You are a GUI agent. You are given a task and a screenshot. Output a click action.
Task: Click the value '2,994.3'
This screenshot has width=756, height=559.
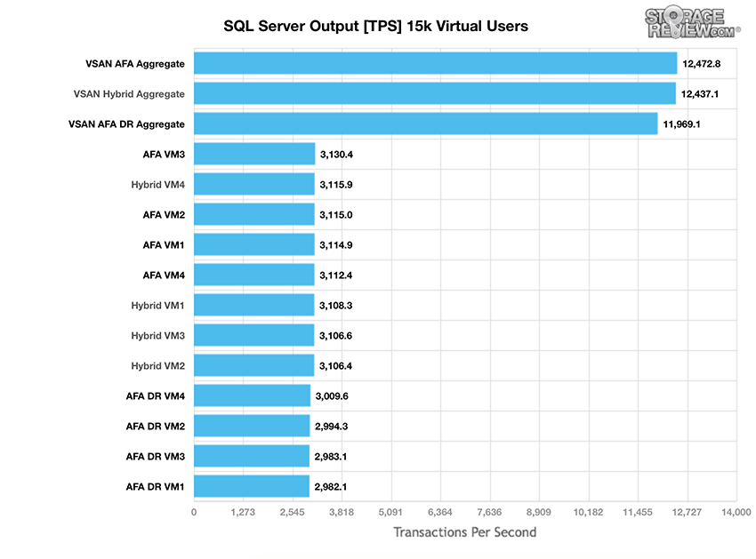point(331,427)
